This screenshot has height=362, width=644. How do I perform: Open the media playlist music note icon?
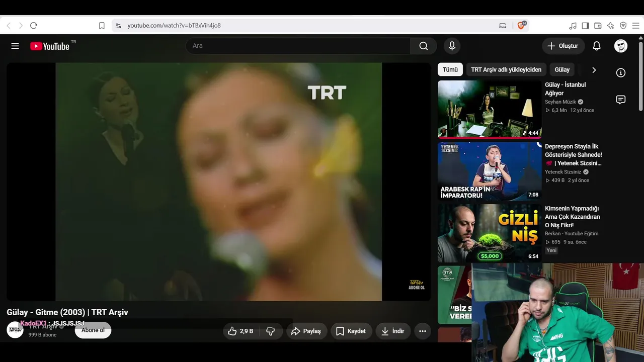click(573, 26)
